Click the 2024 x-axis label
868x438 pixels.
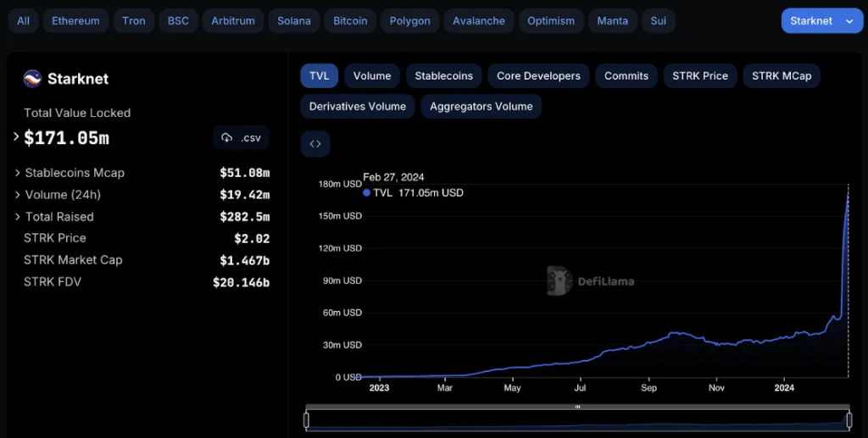[784, 388]
